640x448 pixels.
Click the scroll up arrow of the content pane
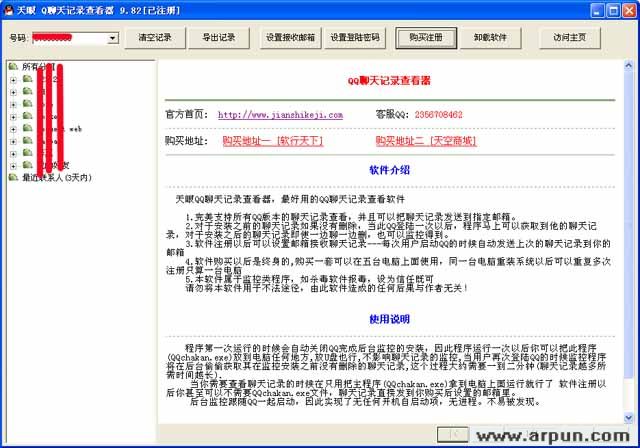click(629, 65)
